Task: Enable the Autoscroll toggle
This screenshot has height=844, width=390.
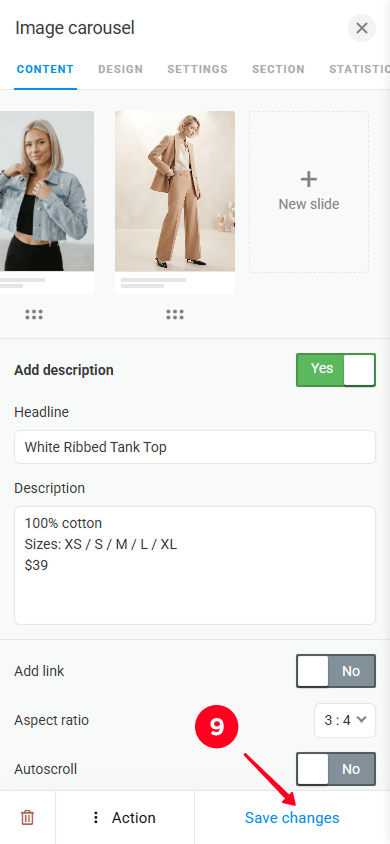Action: tap(336, 769)
